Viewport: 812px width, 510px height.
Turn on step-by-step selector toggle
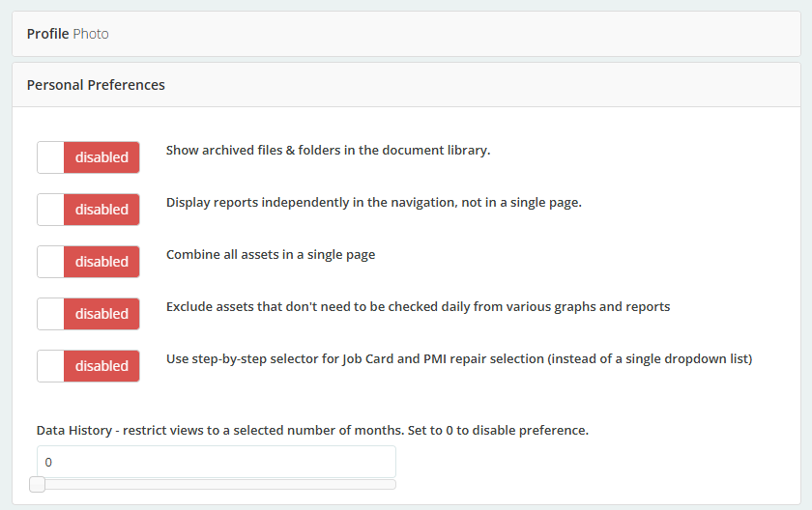click(88, 366)
